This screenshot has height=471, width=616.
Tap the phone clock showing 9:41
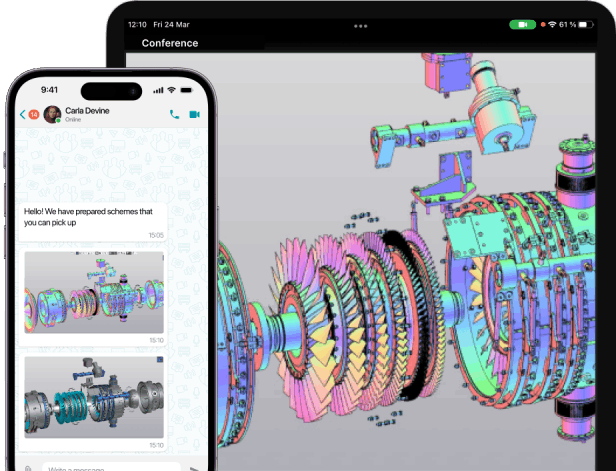(x=49, y=90)
